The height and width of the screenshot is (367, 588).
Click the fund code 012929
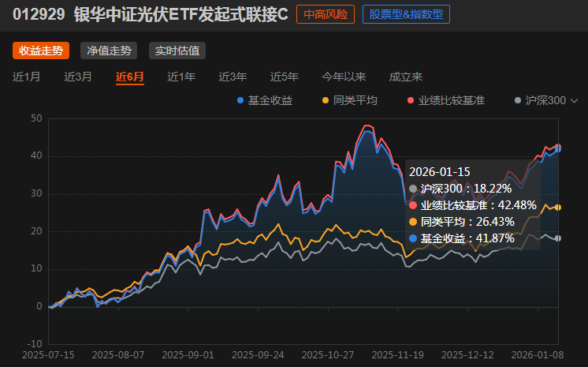(x=39, y=14)
